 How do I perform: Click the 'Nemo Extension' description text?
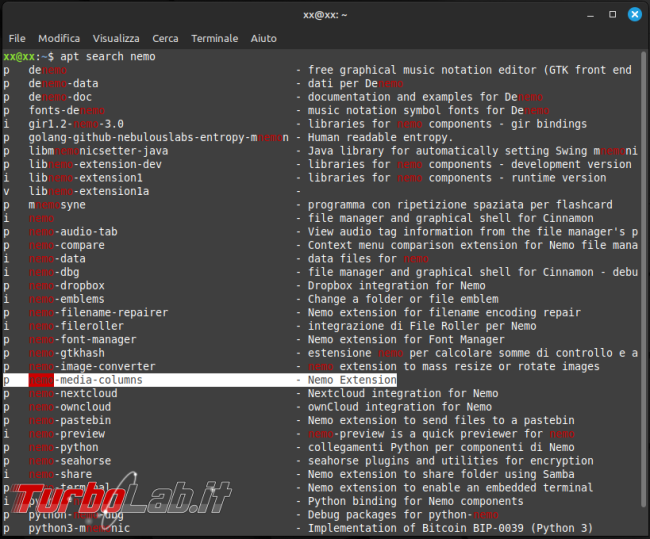[352, 380]
